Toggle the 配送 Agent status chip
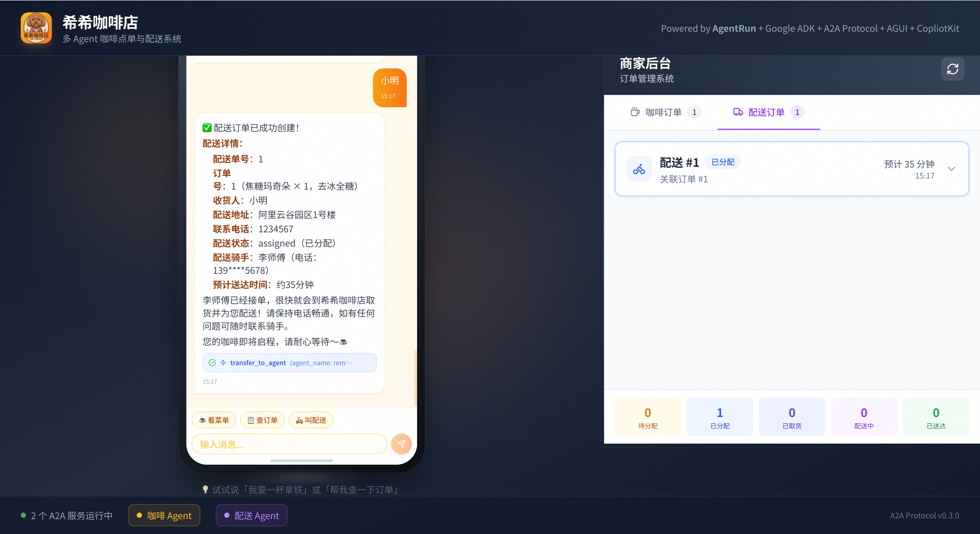Image resolution: width=980 pixels, height=534 pixels. (x=251, y=515)
